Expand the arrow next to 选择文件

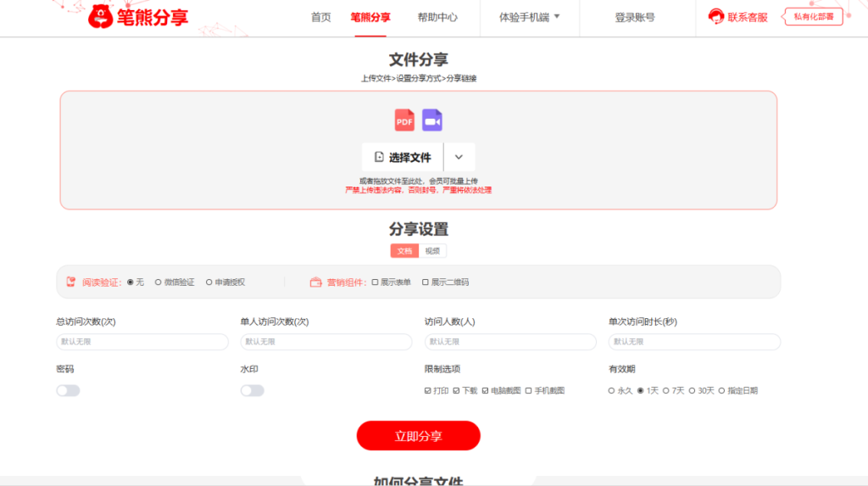click(x=459, y=157)
